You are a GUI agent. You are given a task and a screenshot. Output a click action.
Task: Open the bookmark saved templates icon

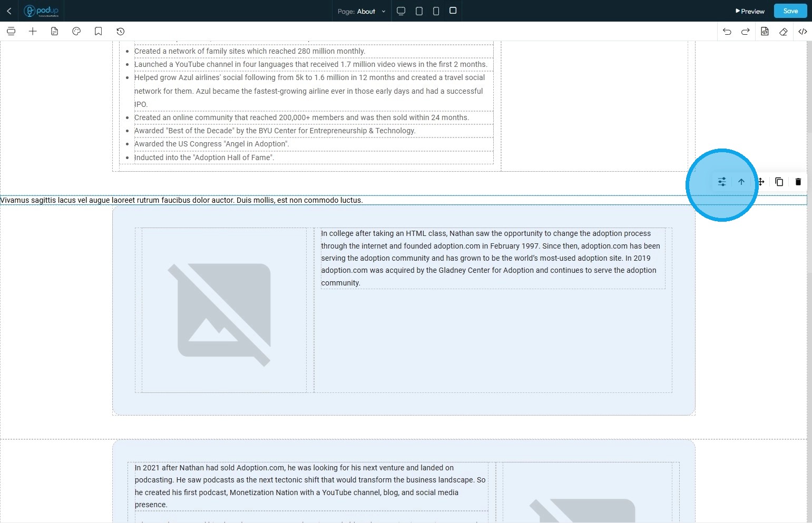pyautogui.click(x=98, y=31)
